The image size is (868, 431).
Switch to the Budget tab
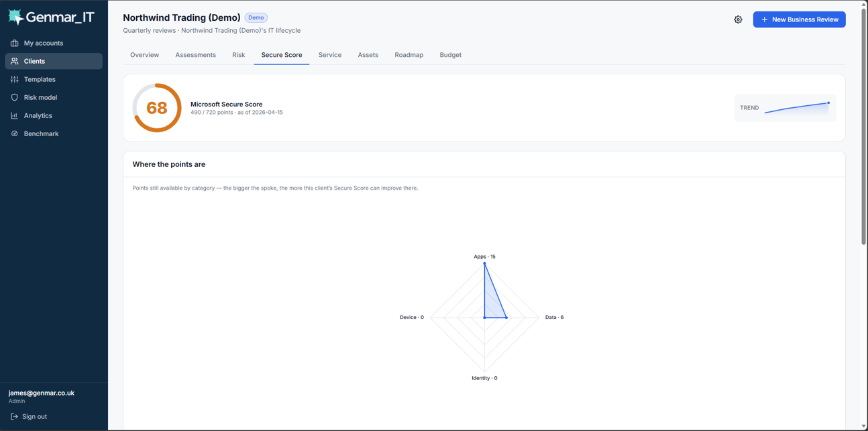tap(450, 55)
